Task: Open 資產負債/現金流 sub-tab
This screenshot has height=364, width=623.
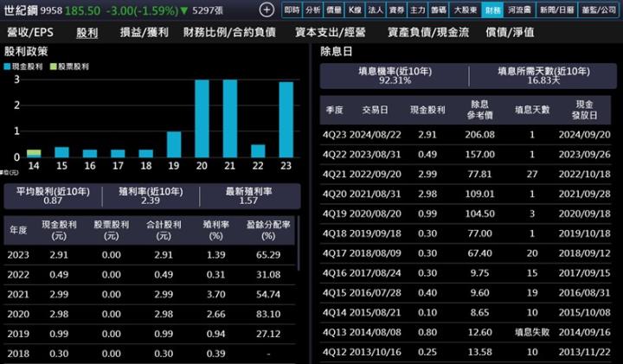Action: pyautogui.click(x=428, y=32)
